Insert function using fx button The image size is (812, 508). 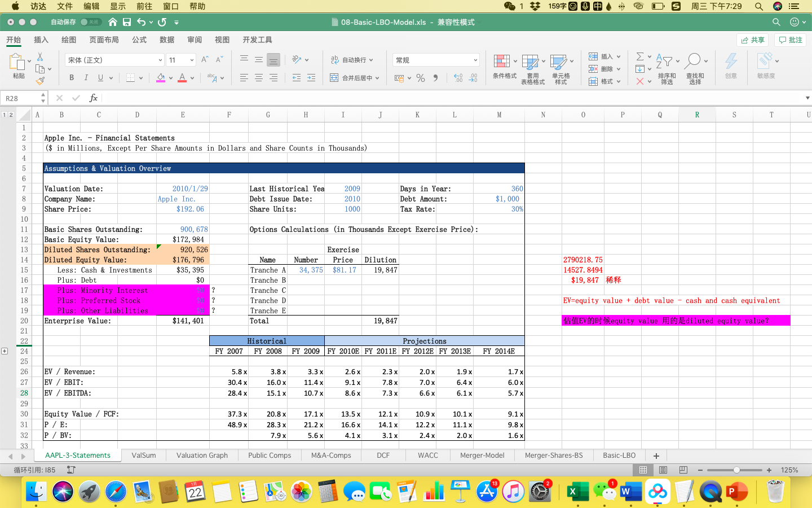click(94, 98)
